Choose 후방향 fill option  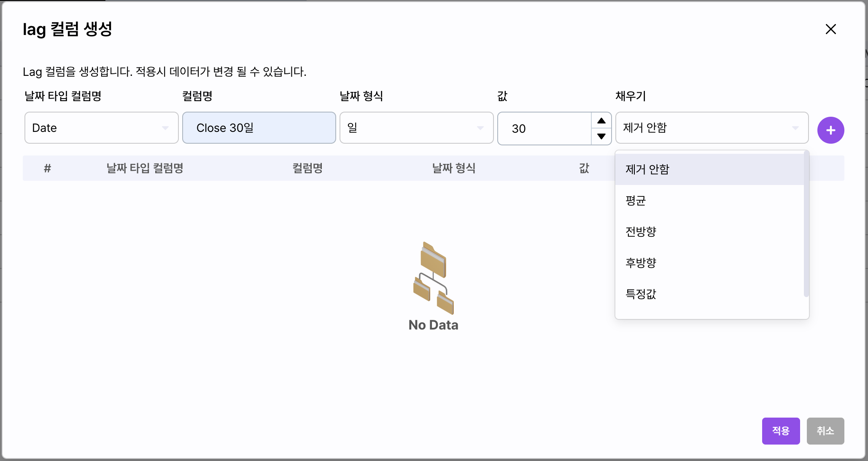click(x=709, y=263)
